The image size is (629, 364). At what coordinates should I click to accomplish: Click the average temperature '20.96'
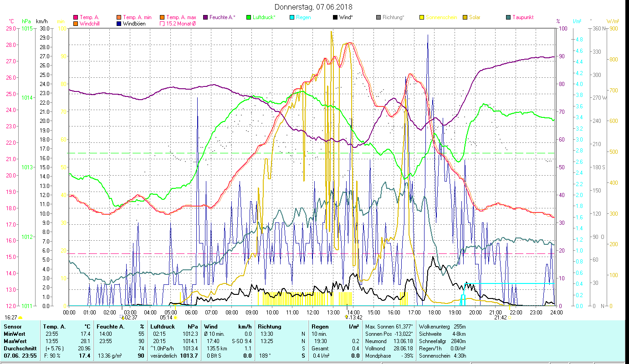pyautogui.click(x=84, y=349)
